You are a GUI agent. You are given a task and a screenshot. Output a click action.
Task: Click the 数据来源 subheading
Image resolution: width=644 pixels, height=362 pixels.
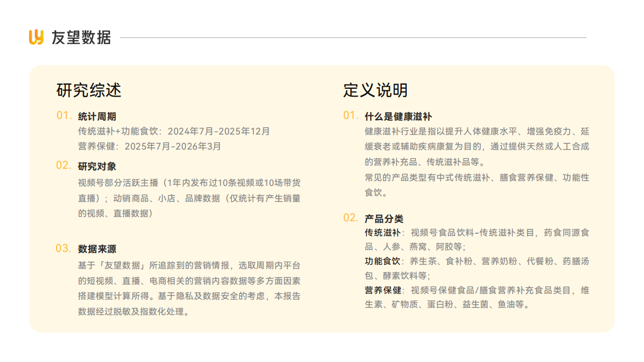coord(97,249)
